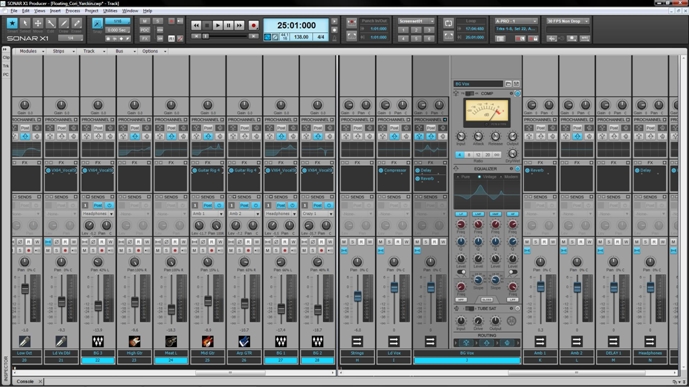This screenshot has width=689, height=387.
Task: Click the BG 2 Waves track icon
Action: point(317,341)
